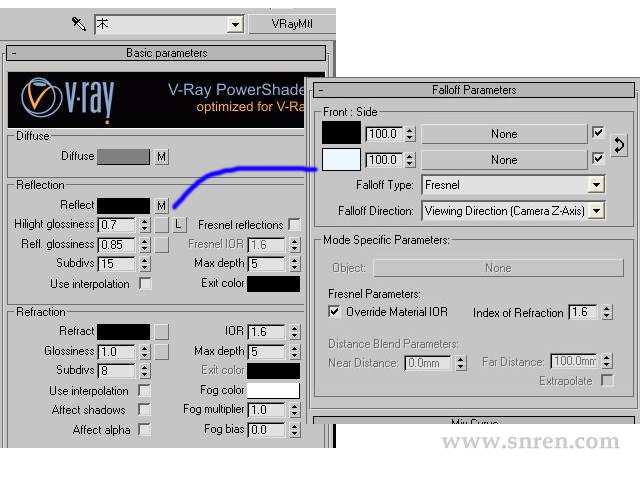Enable Fresnel reflections checkbox
Image resolution: width=640 pixels, height=480 pixels.
point(294,224)
